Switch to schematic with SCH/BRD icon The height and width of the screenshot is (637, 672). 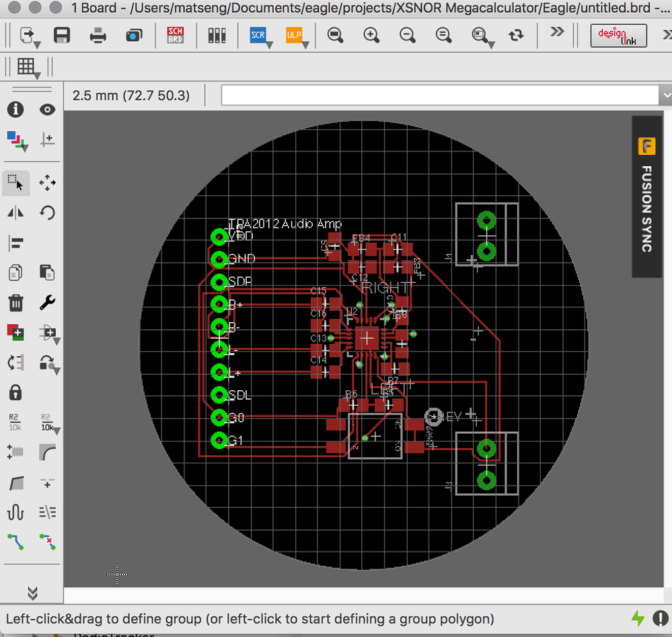click(x=176, y=35)
